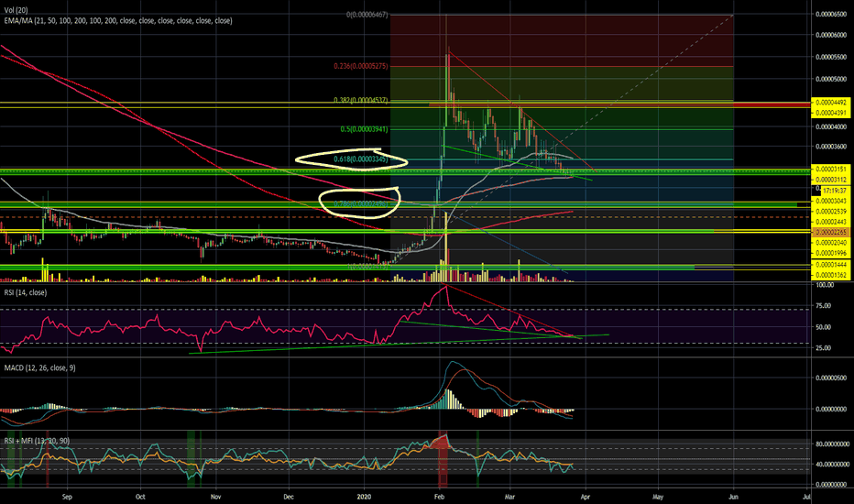Click the Sep date on time axis
Image resolution: width=854 pixels, height=504 pixels.
67,497
